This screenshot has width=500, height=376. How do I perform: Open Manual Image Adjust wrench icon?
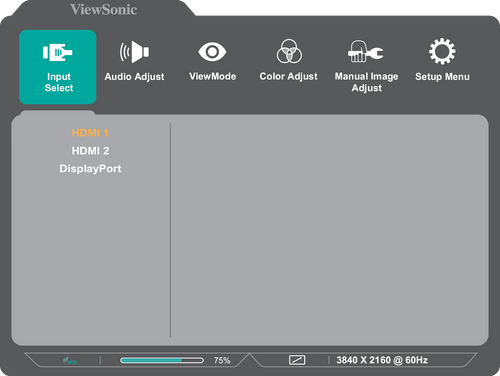[366, 52]
